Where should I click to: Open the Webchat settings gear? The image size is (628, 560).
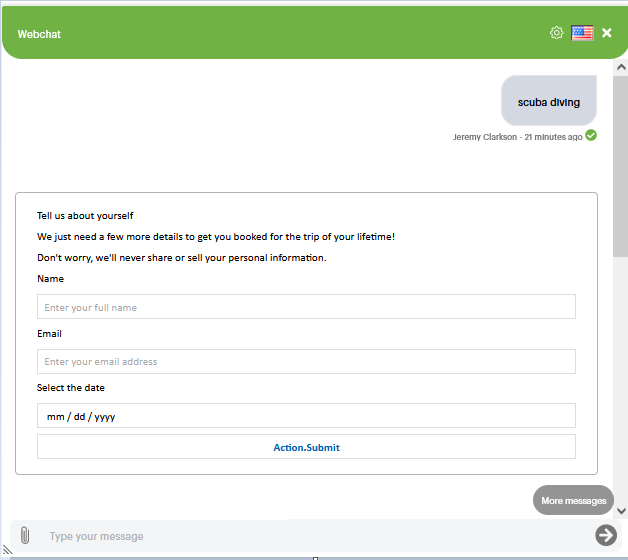[x=556, y=33]
